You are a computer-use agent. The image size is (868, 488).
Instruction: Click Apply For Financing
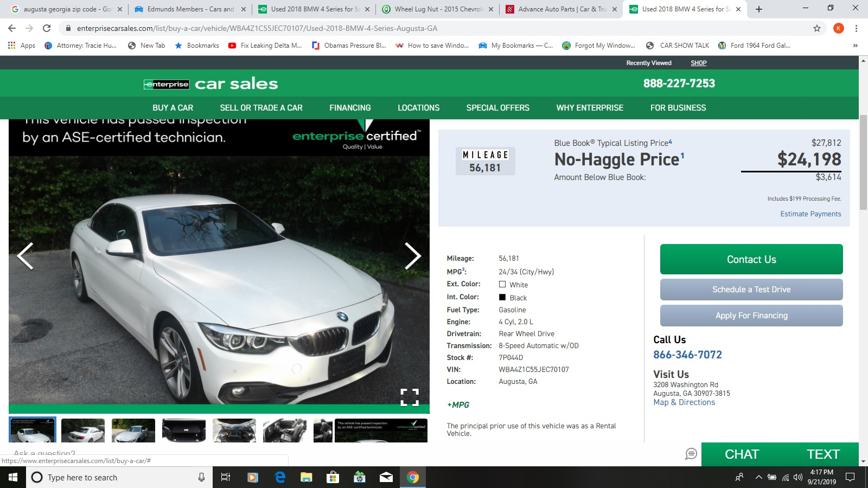click(x=751, y=316)
